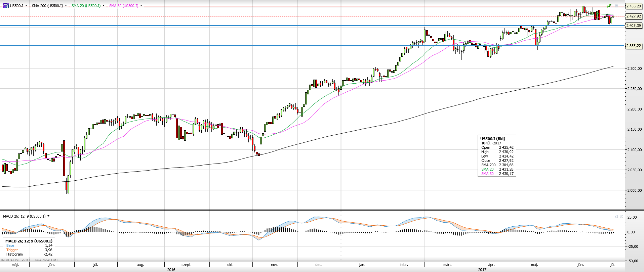Select the 2 427,92 current price tag
Image resolution: width=644 pixels, height=272 pixels.
point(634,16)
